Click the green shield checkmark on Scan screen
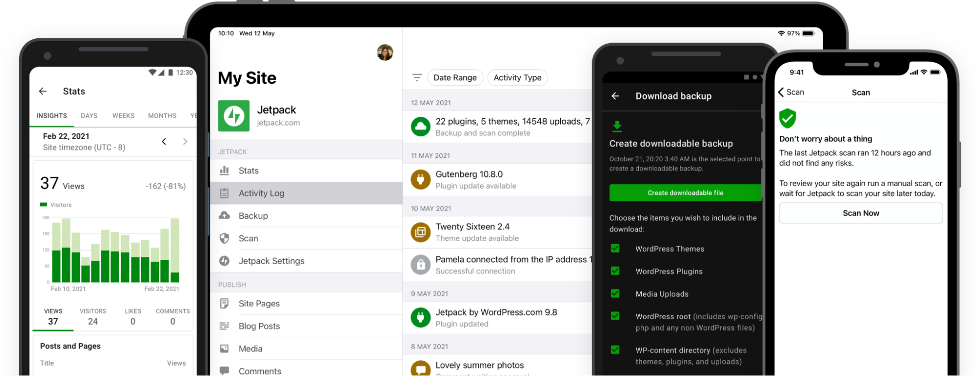Screen dimensions: 980x376 787,118
